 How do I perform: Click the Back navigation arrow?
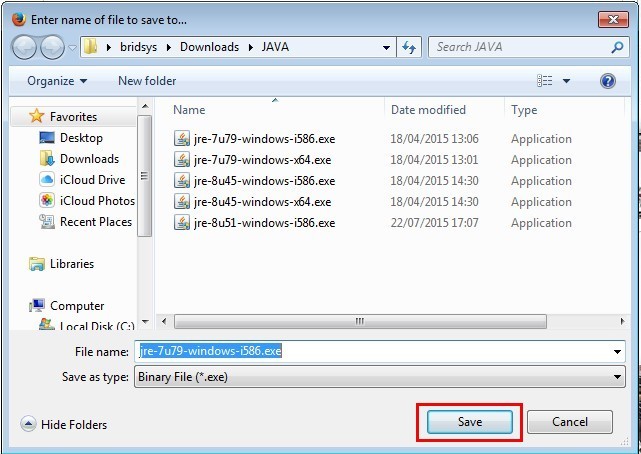click(25, 47)
